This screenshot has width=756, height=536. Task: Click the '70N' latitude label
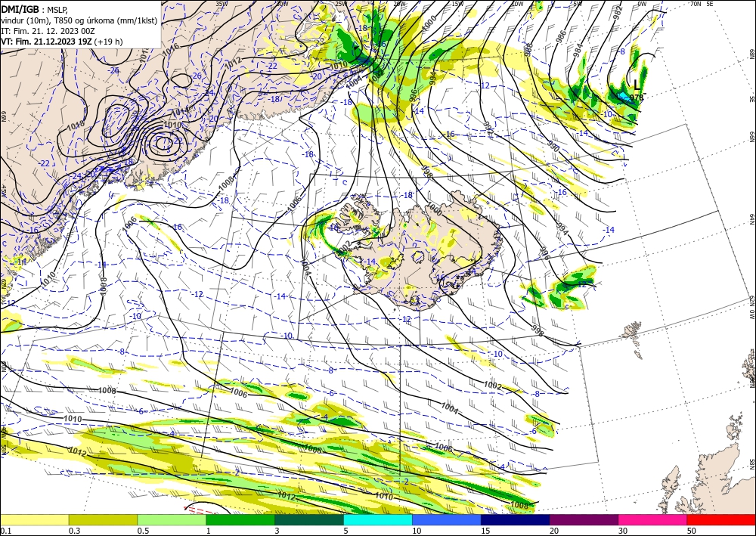coord(696,4)
